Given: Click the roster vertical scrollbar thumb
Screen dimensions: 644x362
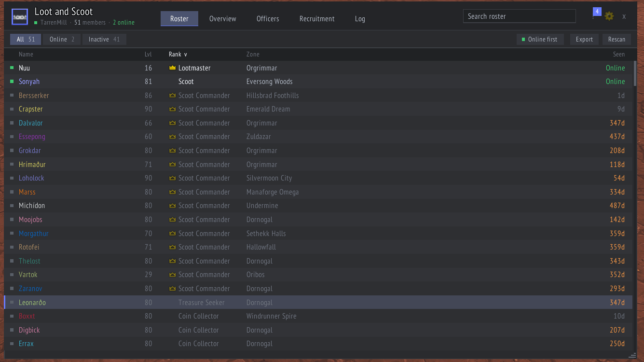Looking at the screenshot, I should [x=635, y=73].
